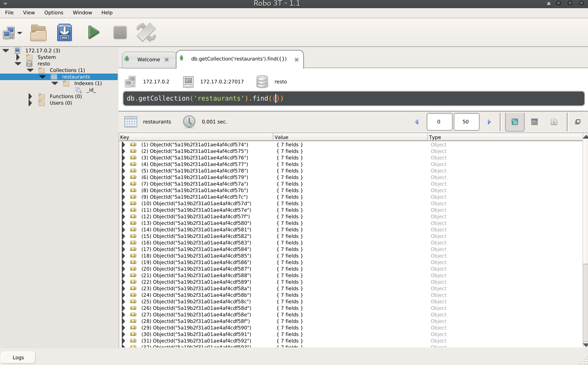
Task: Collapse the resto database node
Action: pyautogui.click(x=18, y=64)
